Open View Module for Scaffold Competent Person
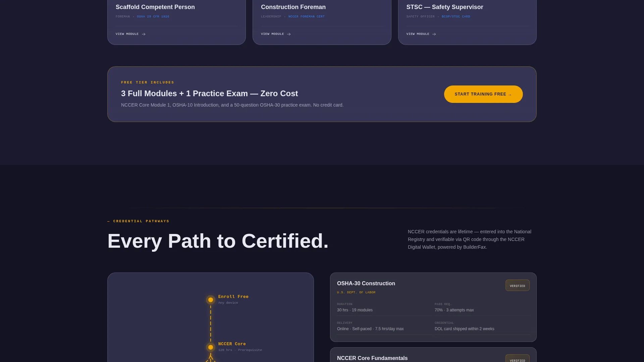644x362 pixels. pos(130,34)
